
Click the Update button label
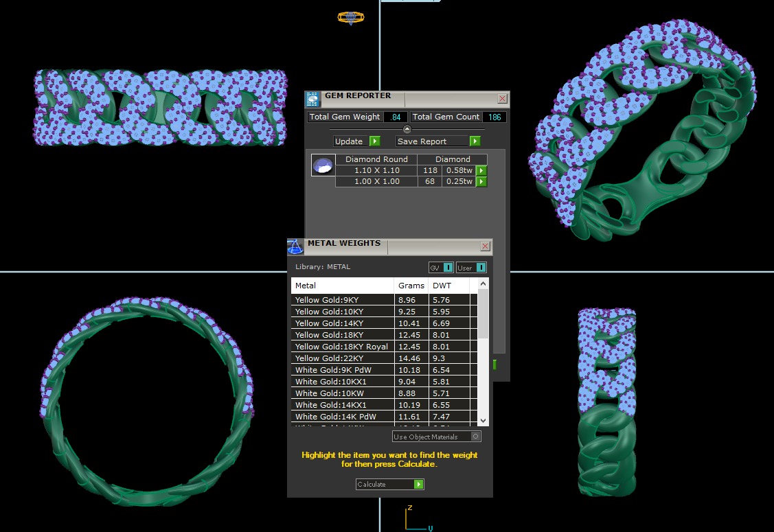pyautogui.click(x=349, y=141)
